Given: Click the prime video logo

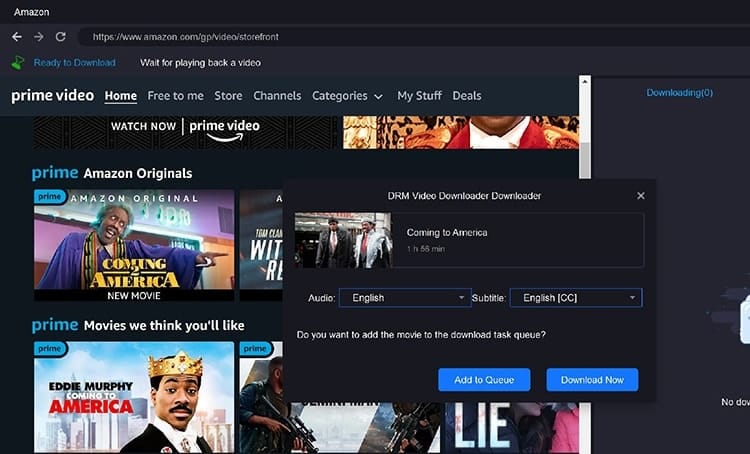Looking at the screenshot, I should [x=53, y=96].
